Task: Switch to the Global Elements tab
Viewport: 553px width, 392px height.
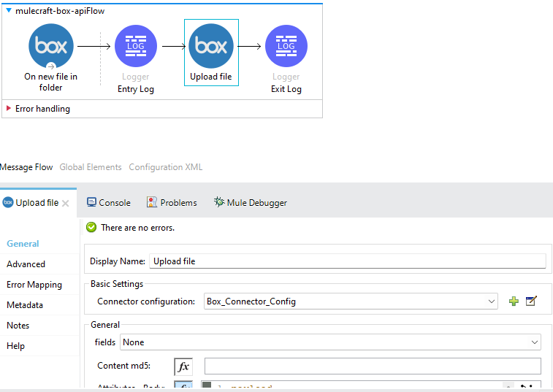Action: [x=91, y=167]
